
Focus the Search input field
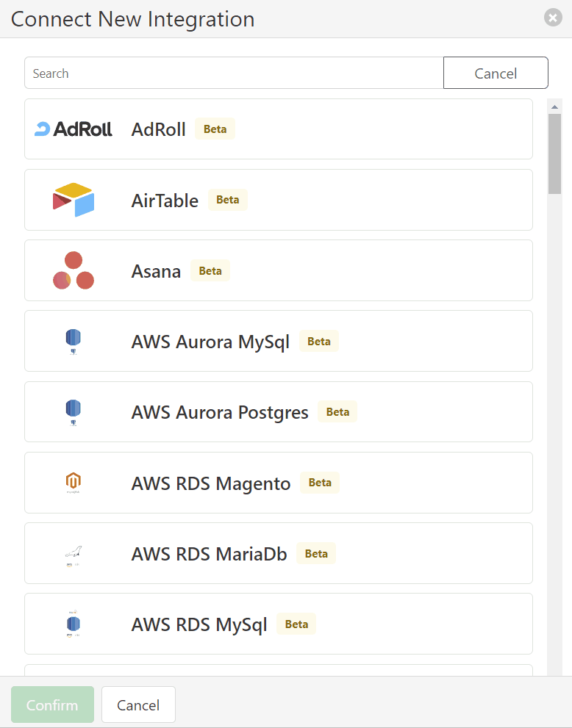(235, 73)
